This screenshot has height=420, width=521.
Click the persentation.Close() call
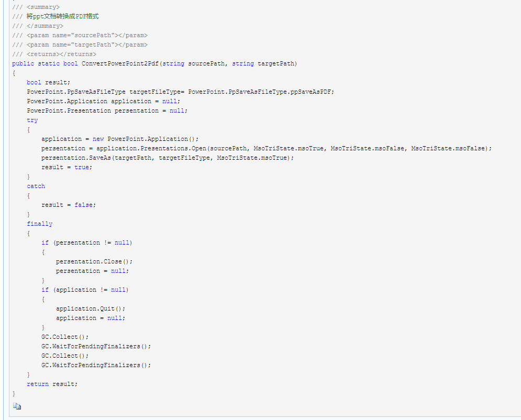click(x=94, y=261)
